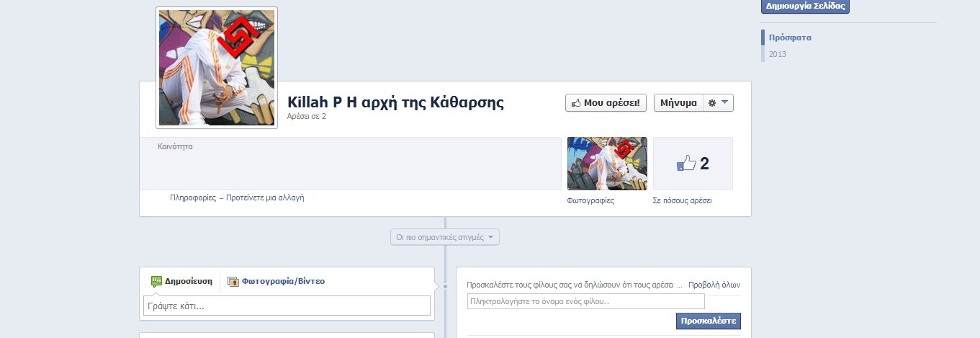This screenshot has width=980, height=338.
Task: Open the 'Σε πόσους αρέσει' link
Action: point(682,200)
